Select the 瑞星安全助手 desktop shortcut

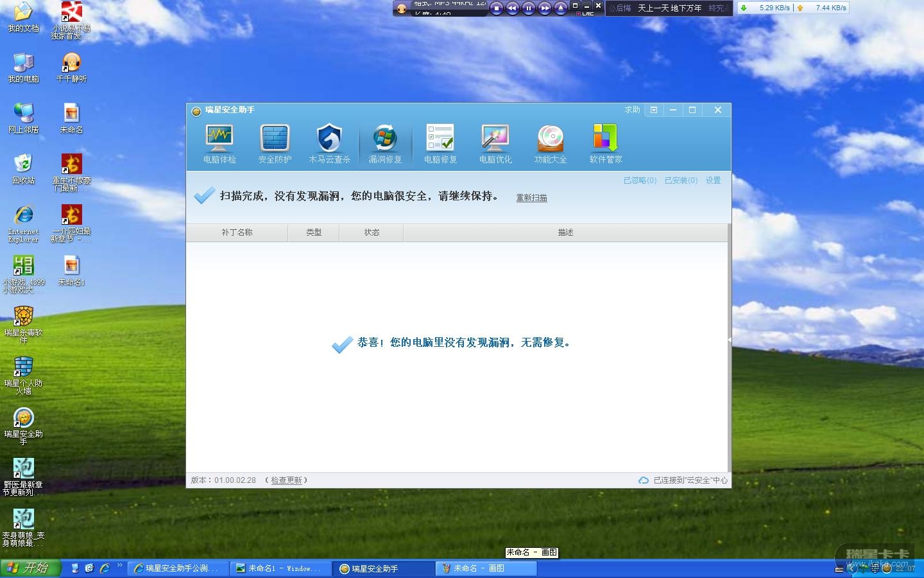pyautogui.click(x=23, y=426)
